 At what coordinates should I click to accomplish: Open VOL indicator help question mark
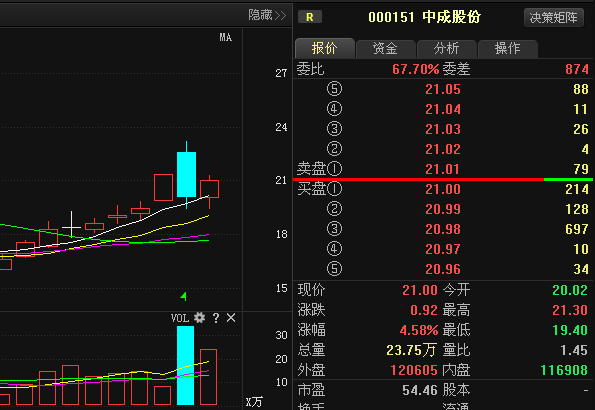point(216,318)
